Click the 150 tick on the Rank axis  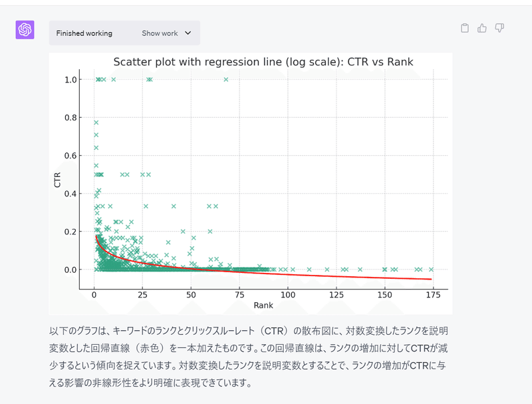(385, 294)
